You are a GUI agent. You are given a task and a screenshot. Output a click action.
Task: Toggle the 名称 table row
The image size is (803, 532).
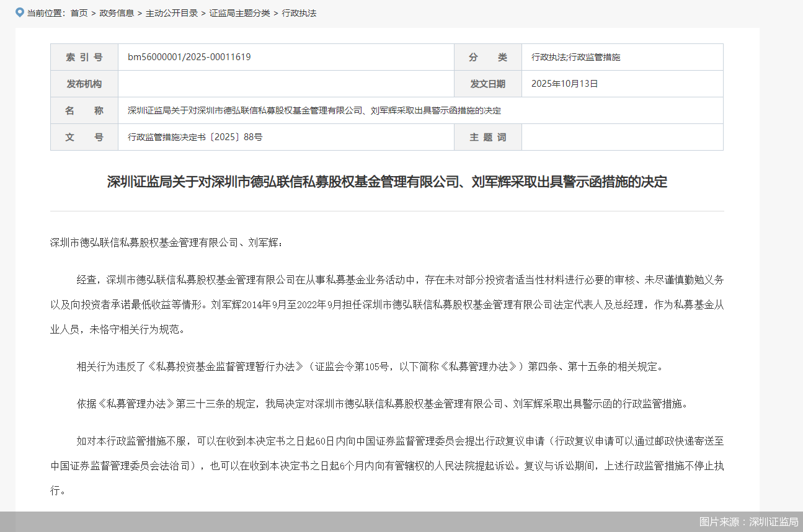pos(84,110)
